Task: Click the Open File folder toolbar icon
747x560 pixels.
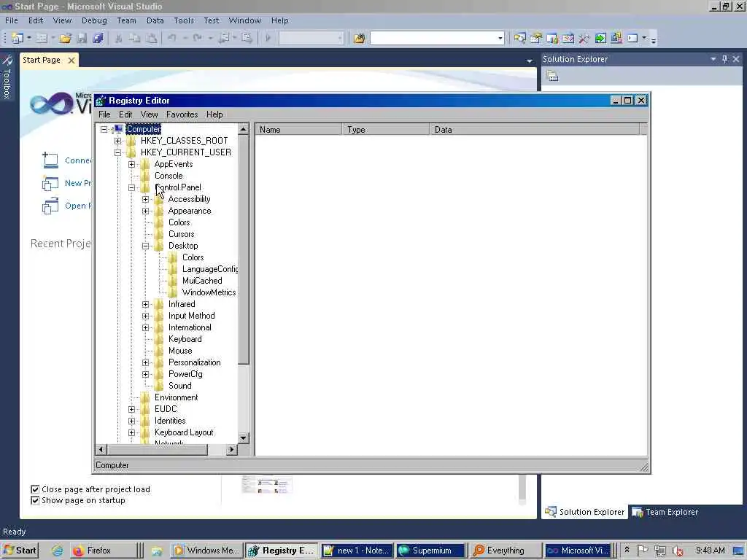Action: (x=65, y=38)
